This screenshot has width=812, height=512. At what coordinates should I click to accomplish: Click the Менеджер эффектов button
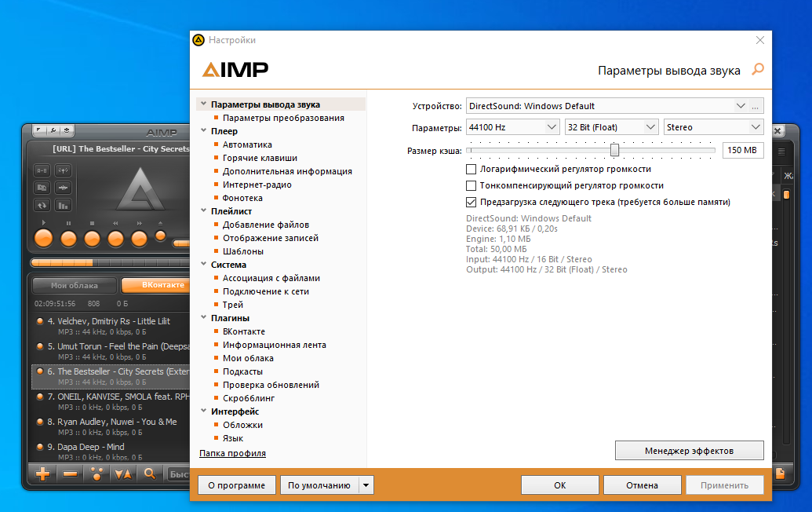(690, 450)
